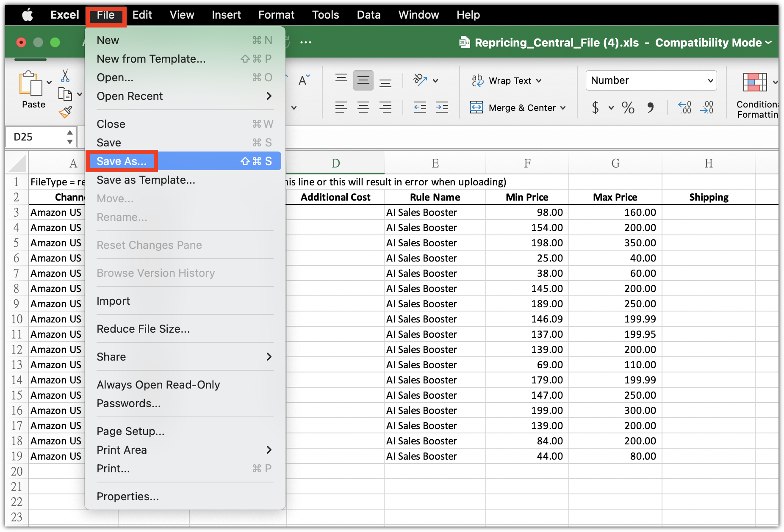Click the ellipsis more options icon
The width and height of the screenshot is (784, 532).
click(x=306, y=42)
